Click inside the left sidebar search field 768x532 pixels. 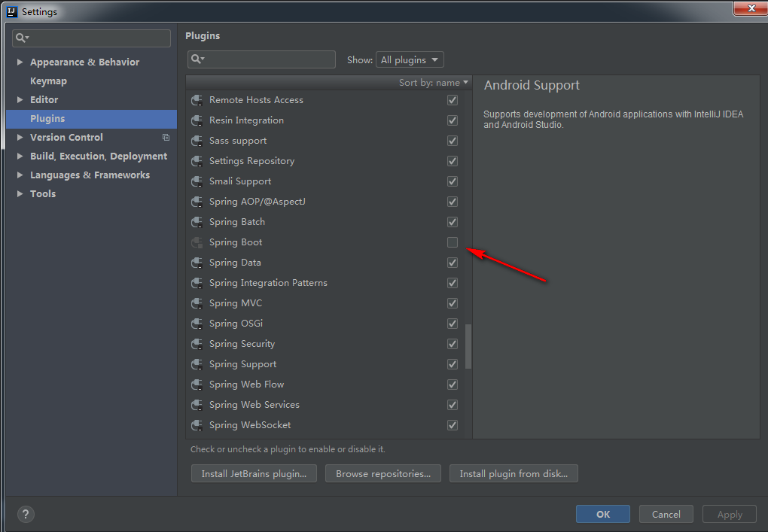click(x=90, y=38)
